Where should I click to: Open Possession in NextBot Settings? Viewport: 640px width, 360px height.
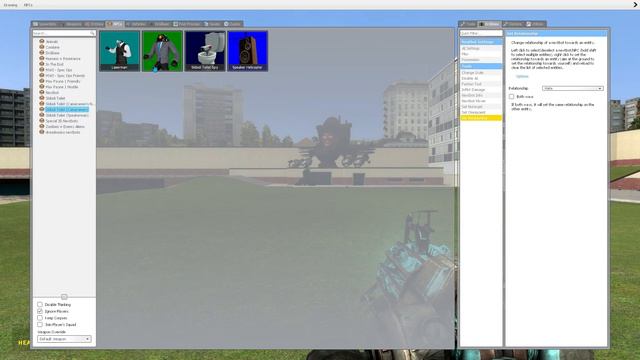481,60
